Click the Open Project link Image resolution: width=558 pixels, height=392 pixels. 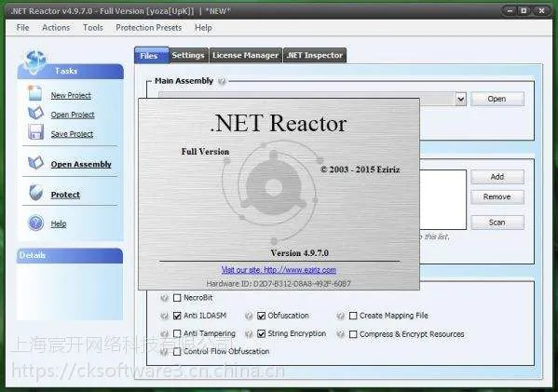(73, 115)
